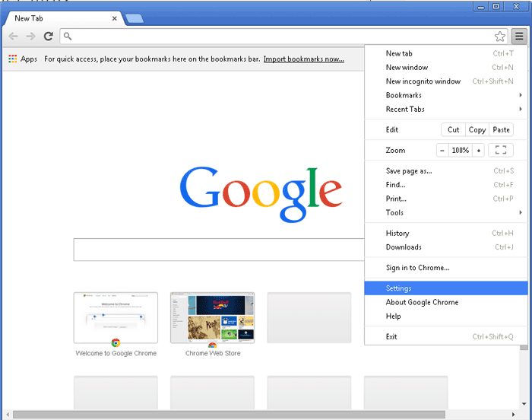
Task: Click the Paste button
Action: point(501,130)
